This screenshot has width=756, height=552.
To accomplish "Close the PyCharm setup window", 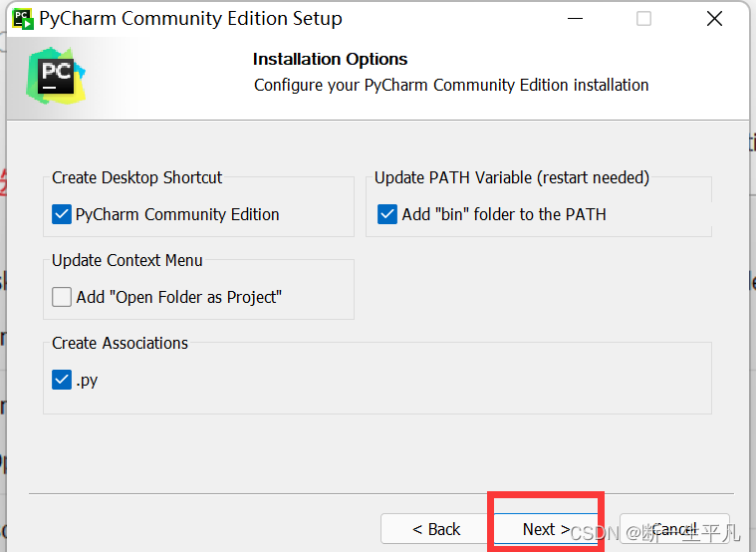I will (714, 19).
